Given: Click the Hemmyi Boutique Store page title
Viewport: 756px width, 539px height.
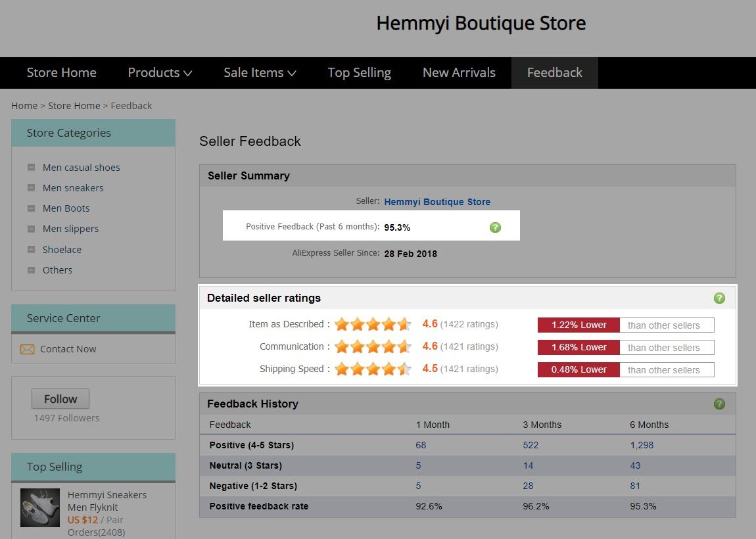Looking at the screenshot, I should click(x=481, y=23).
